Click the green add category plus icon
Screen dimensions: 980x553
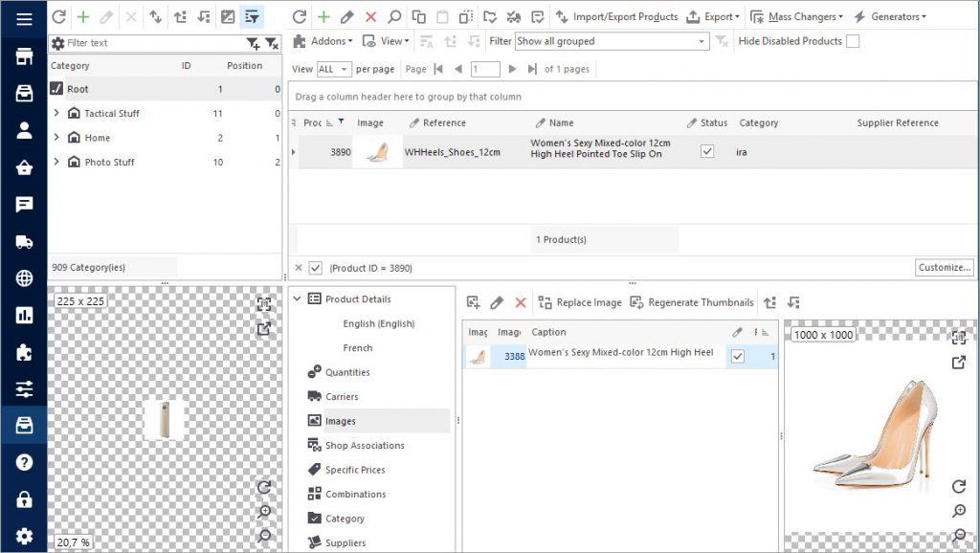(x=83, y=17)
